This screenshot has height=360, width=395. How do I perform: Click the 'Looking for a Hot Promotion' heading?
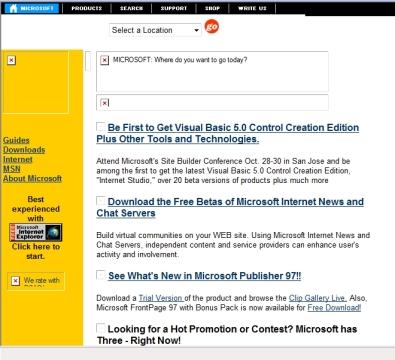227,335
